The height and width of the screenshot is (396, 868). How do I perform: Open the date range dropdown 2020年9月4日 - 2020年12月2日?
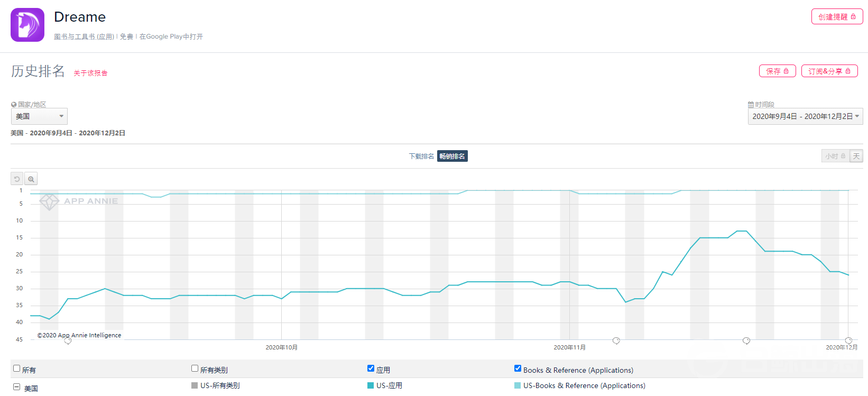point(806,116)
